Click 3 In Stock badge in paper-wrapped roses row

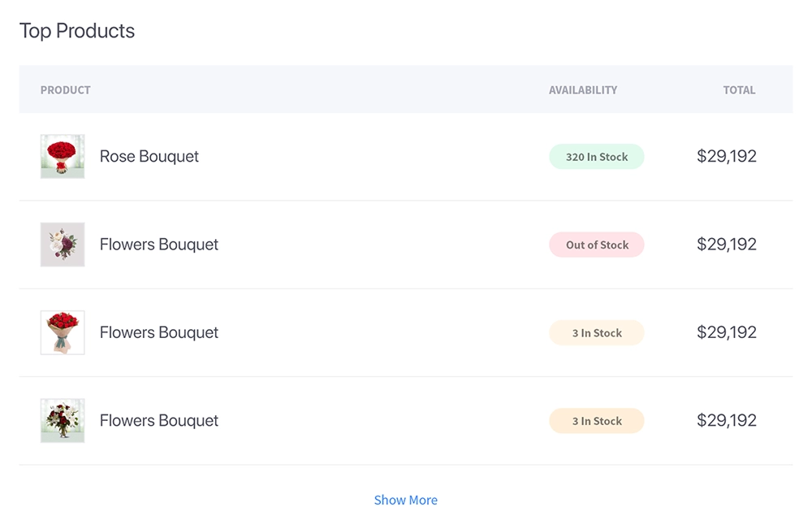pyautogui.click(x=597, y=333)
